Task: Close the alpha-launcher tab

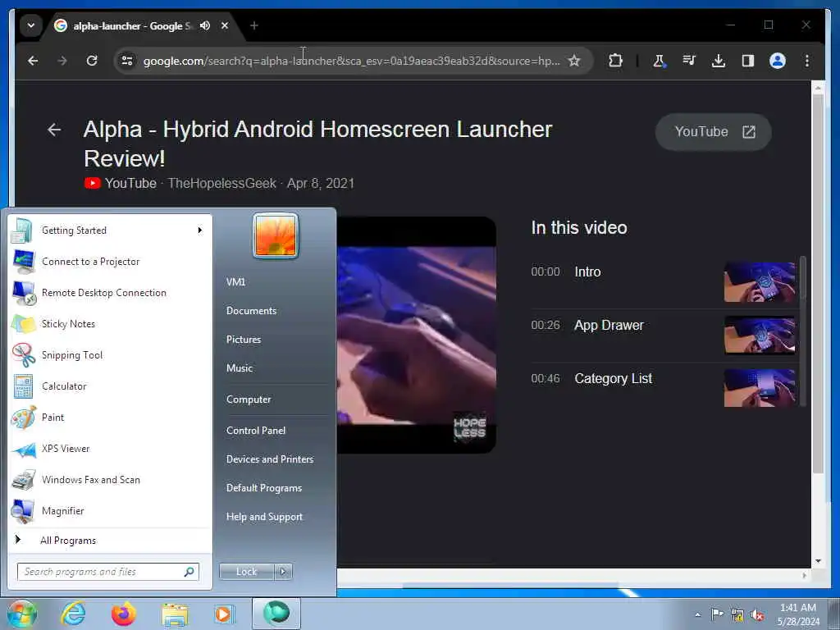Action: click(x=225, y=25)
